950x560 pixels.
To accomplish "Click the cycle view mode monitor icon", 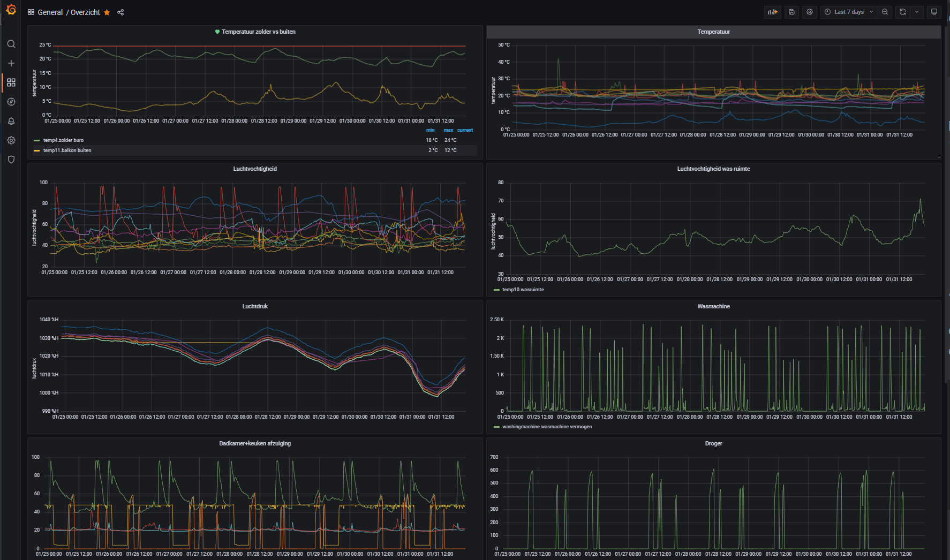I will pos(934,12).
